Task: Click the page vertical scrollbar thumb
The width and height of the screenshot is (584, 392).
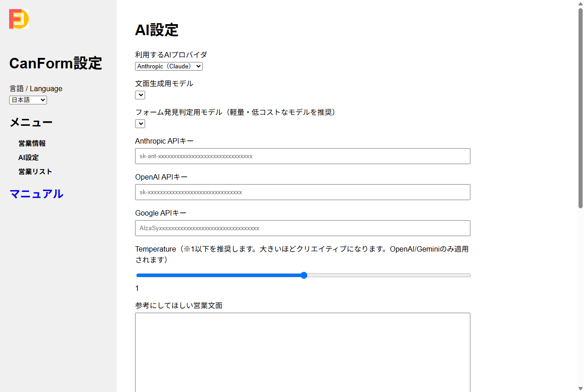Action: coord(580,107)
